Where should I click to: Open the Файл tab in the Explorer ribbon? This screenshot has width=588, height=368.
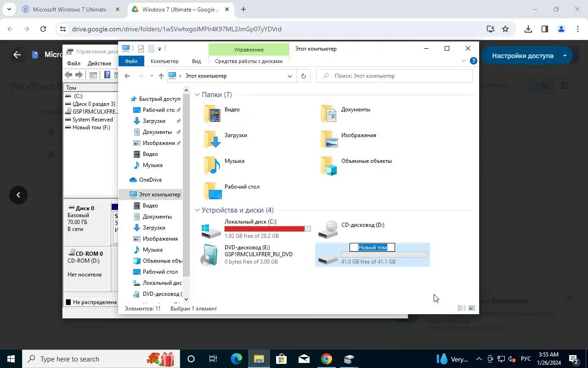(x=131, y=61)
